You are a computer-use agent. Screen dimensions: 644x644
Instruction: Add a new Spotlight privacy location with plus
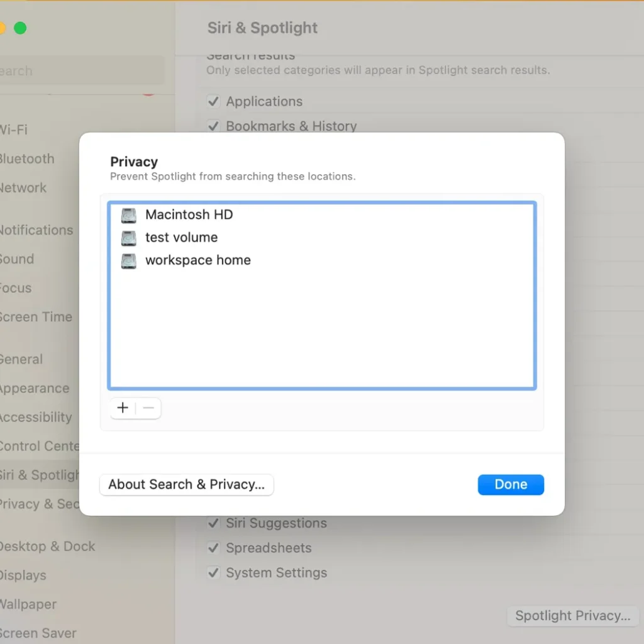point(122,408)
